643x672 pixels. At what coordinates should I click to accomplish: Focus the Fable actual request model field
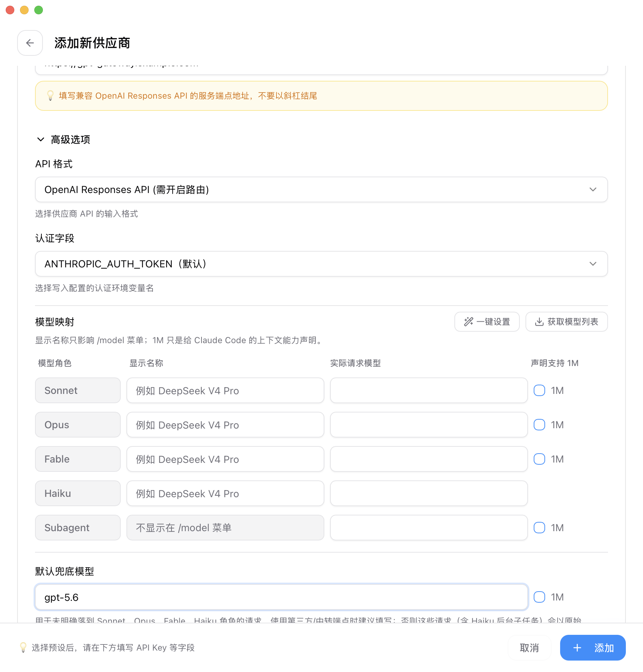[x=429, y=459]
